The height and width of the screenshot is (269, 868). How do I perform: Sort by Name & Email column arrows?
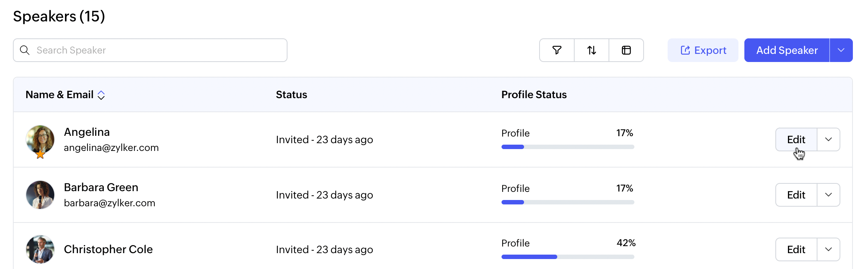click(x=101, y=95)
